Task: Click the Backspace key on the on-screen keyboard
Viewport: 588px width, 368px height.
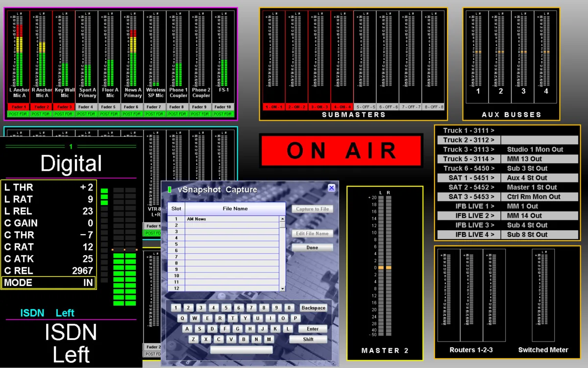Action: tap(313, 308)
